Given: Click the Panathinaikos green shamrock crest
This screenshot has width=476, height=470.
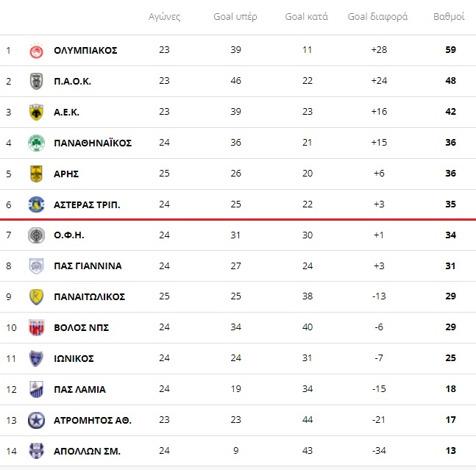Looking at the screenshot, I should point(35,143).
